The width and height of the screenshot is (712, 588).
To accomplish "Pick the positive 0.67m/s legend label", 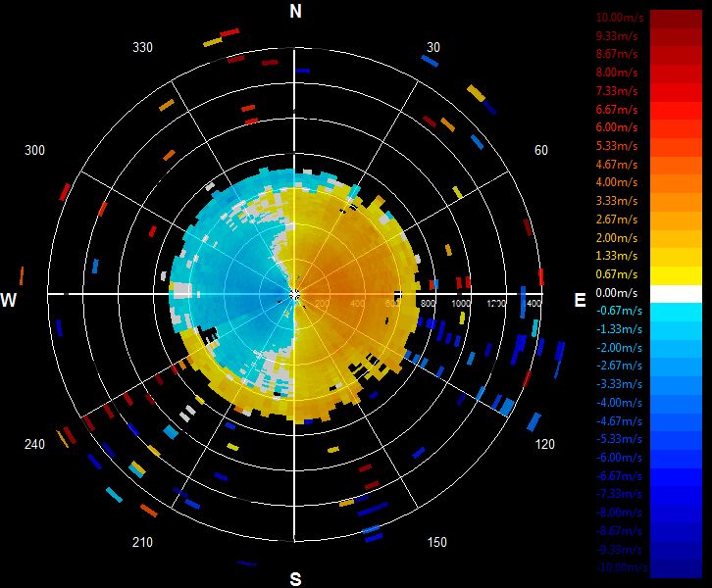I will point(617,274).
